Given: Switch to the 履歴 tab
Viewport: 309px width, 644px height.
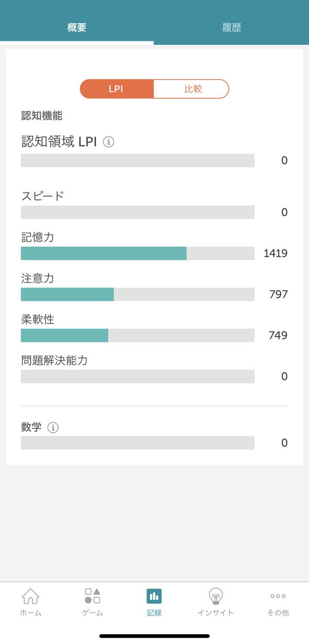Looking at the screenshot, I should pyautogui.click(x=232, y=27).
